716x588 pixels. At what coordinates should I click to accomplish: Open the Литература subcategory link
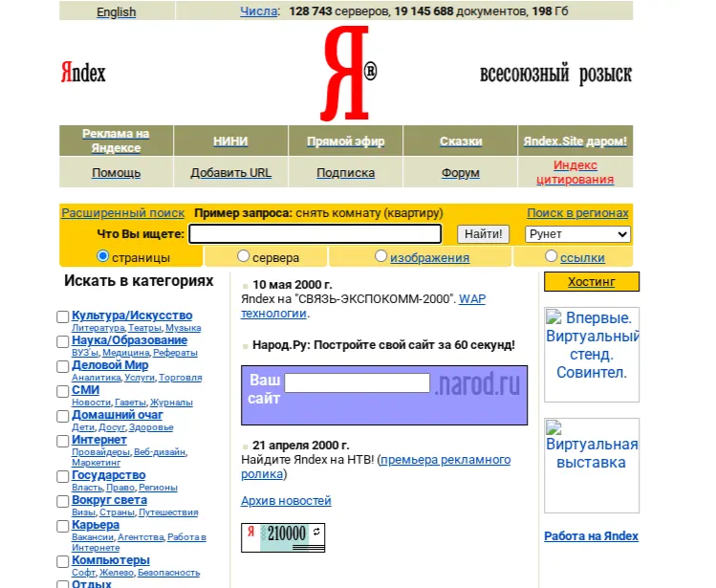[98, 328]
